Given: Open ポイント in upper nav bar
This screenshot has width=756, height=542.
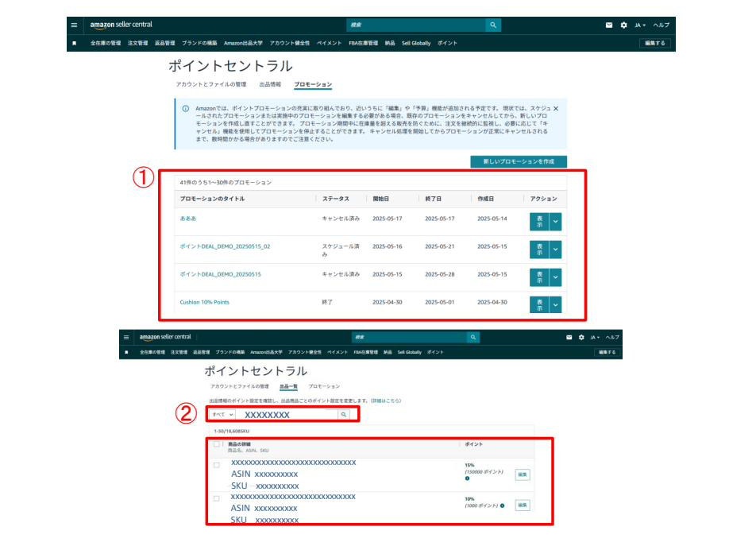Looking at the screenshot, I should point(447,43).
